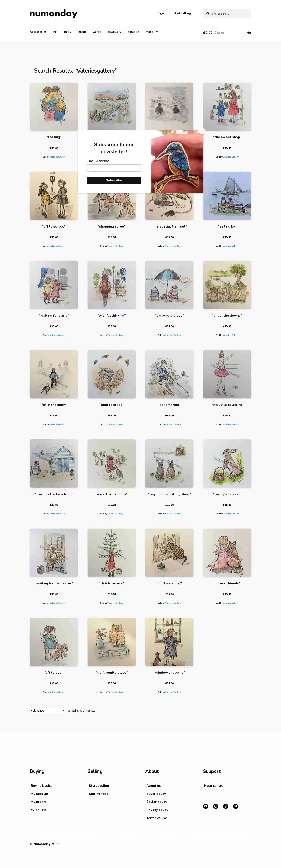Click the numonday logo
The width and height of the screenshot is (281, 868).
(x=53, y=14)
